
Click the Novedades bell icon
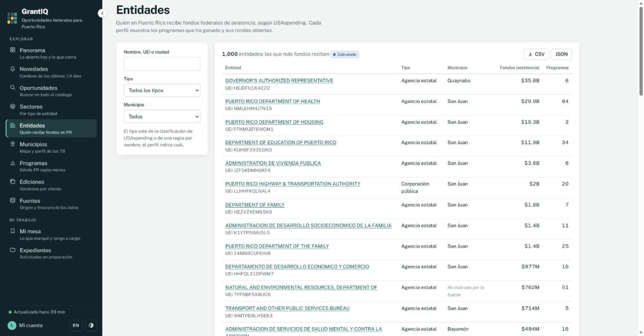(13, 69)
